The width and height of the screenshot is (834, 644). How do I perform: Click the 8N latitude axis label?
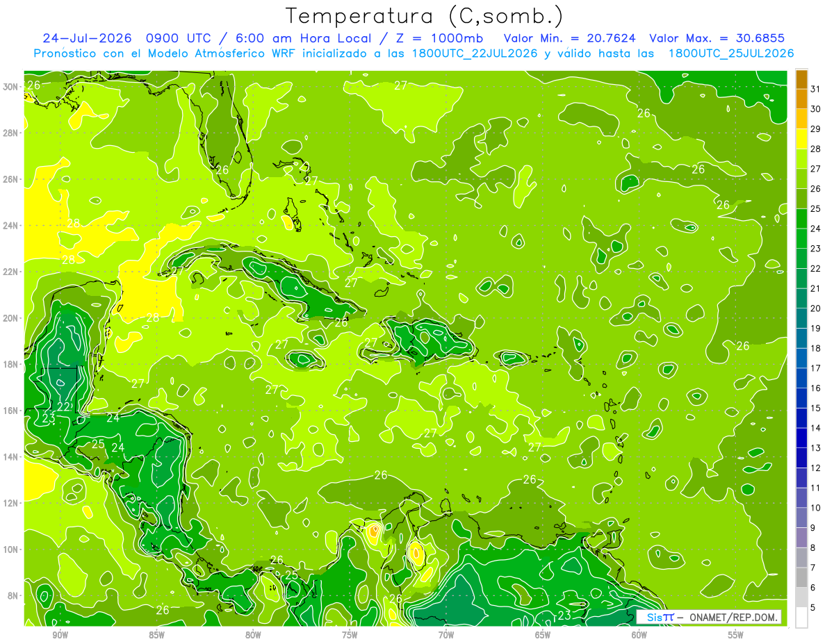13,595
